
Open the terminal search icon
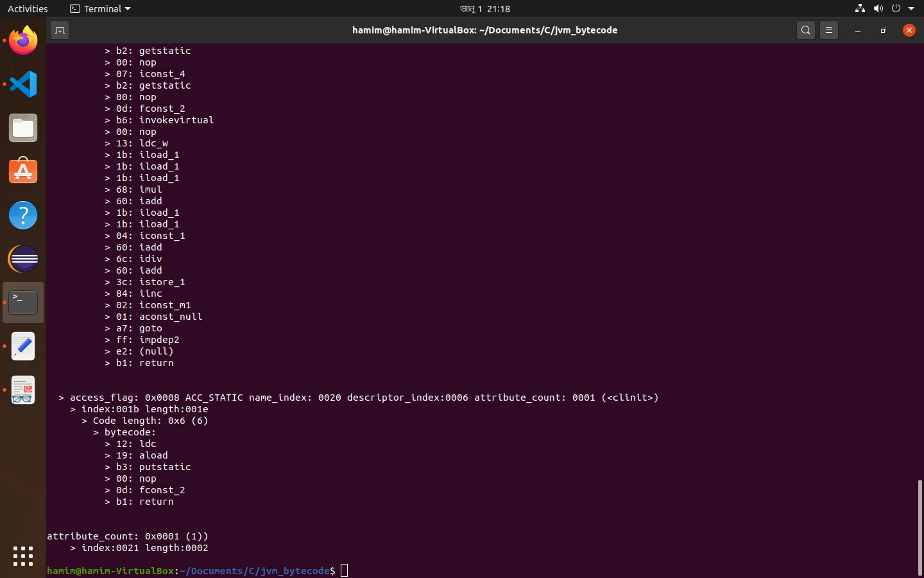point(806,30)
